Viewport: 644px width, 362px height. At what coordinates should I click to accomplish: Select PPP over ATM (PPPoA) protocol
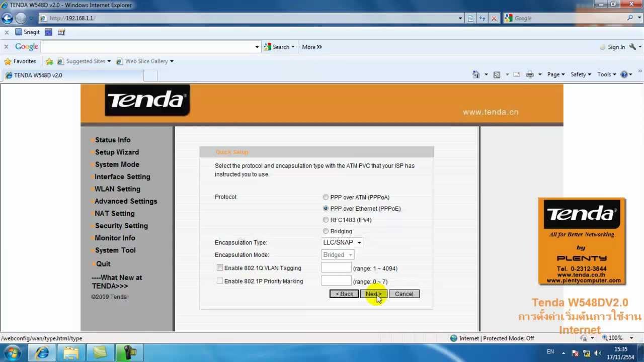click(326, 197)
